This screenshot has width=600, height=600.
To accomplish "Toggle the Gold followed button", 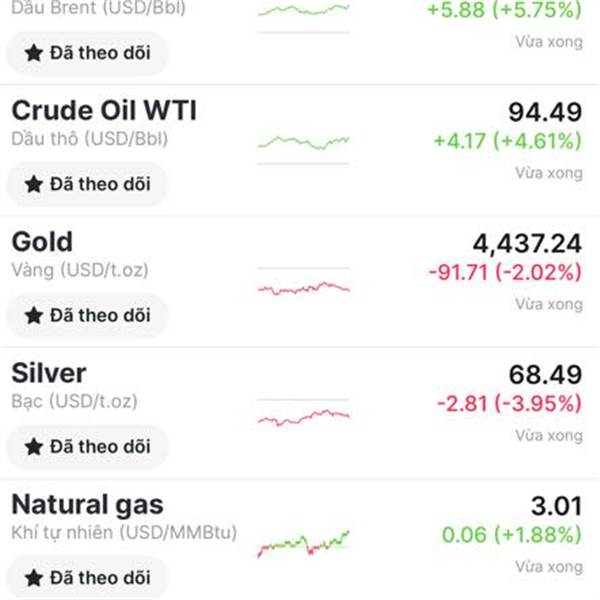I will (87, 315).
